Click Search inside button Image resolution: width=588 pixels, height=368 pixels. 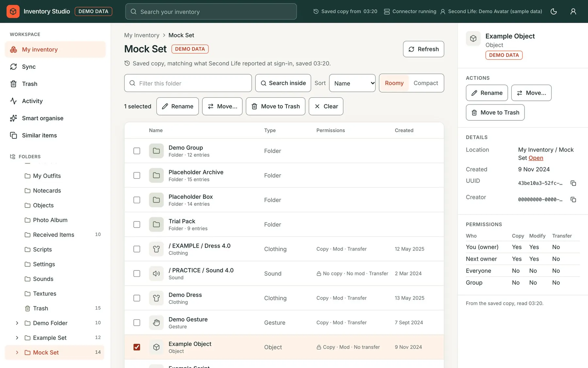(283, 83)
